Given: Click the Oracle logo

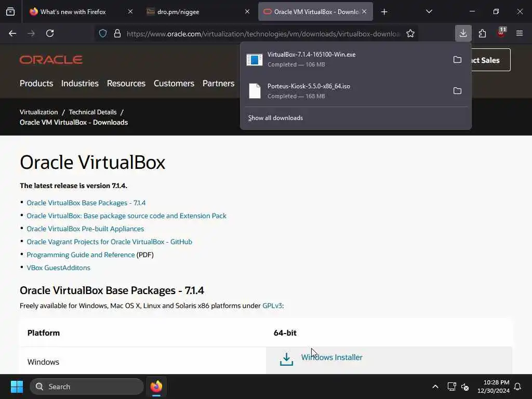Looking at the screenshot, I should pos(51,60).
